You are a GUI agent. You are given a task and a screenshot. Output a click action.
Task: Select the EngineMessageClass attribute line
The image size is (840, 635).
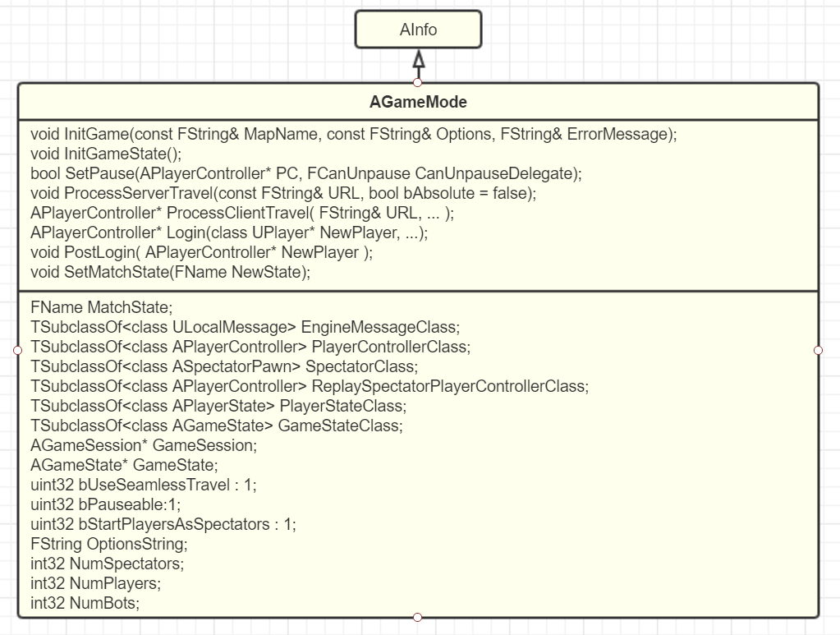click(x=245, y=327)
